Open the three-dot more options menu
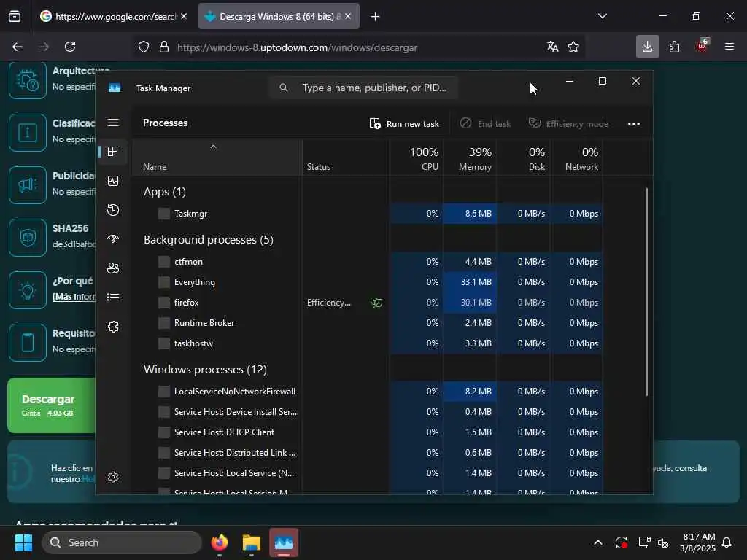This screenshot has height=560, width=747. click(634, 124)
